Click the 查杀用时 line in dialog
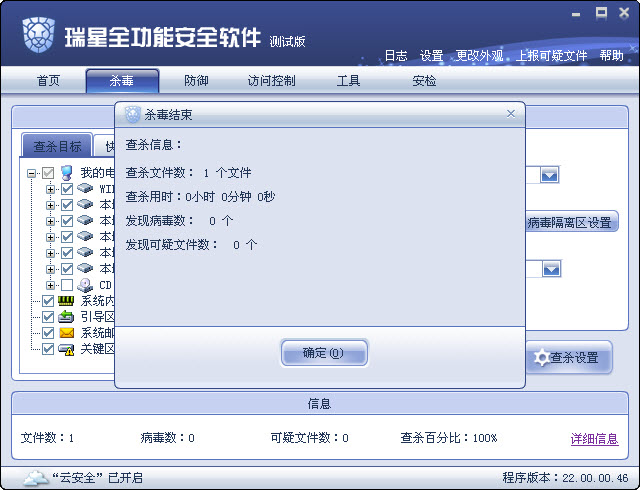This screenshot has width=640, height=490. (200, 197)
